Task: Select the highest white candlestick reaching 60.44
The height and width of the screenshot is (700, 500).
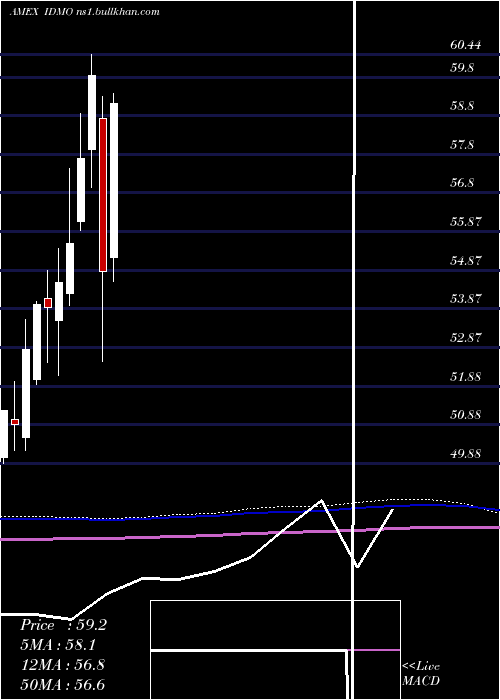Action: coord(92,112)
